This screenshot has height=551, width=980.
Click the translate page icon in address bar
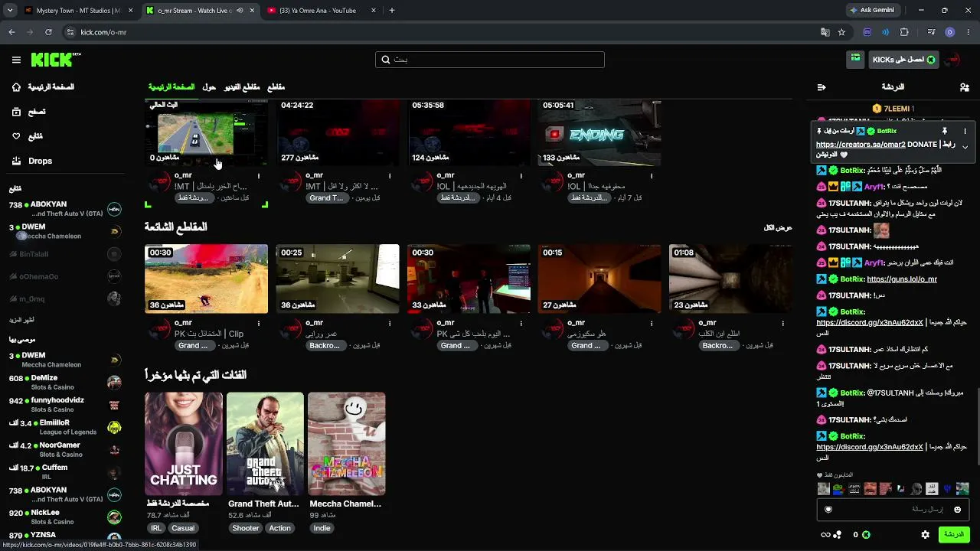825,32
